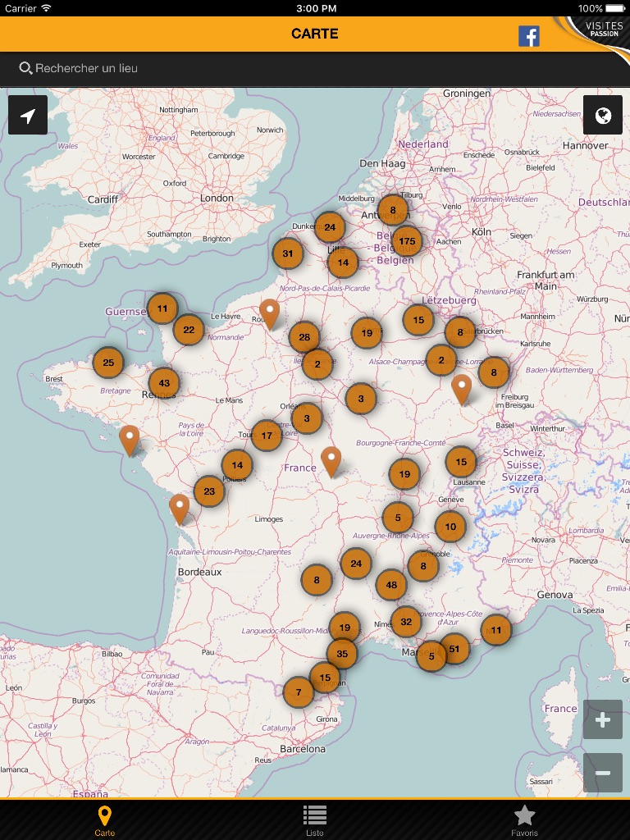Open the 15 cluster below Lëtzebuerg
Screen dimensions: 630x840
tap(418, 319)
